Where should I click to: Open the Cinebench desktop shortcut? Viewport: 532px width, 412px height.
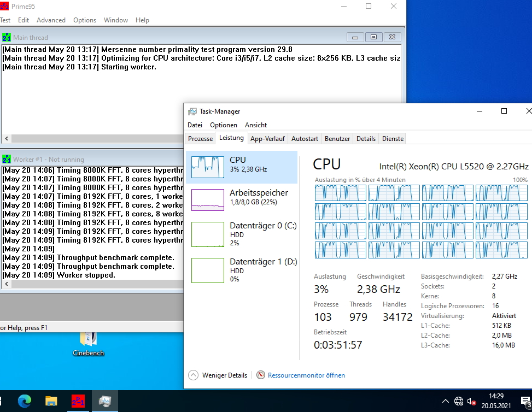(x=88, y=344)
